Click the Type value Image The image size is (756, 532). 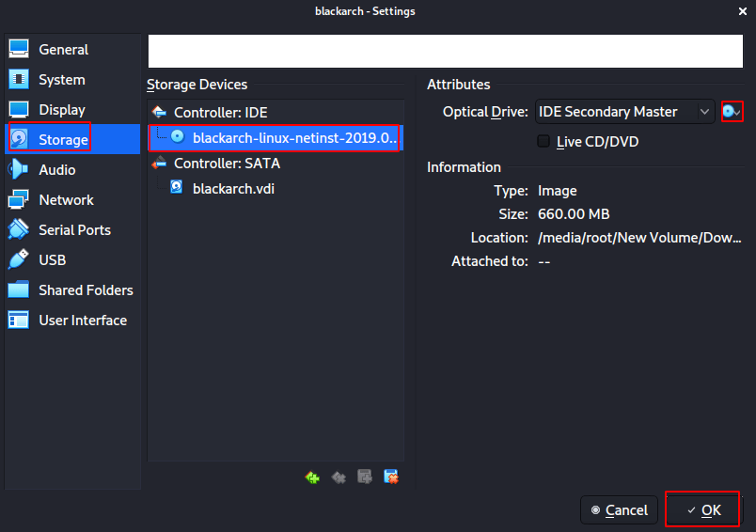pyautogui.click(x=558, y=191)
